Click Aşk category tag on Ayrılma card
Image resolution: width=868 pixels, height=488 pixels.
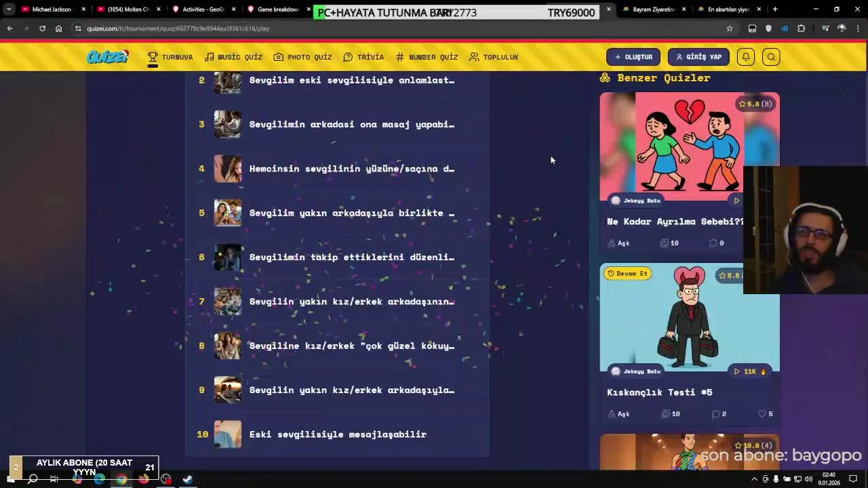(618, 243)
